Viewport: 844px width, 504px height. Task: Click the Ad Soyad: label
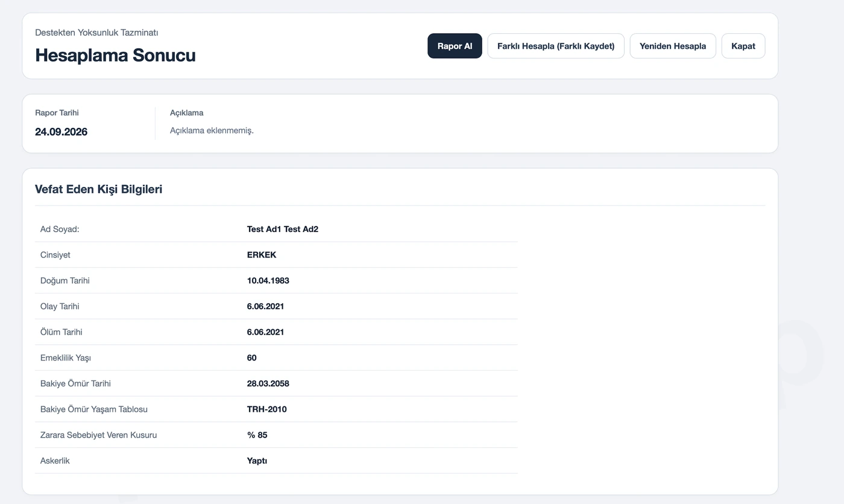point(60,229)
